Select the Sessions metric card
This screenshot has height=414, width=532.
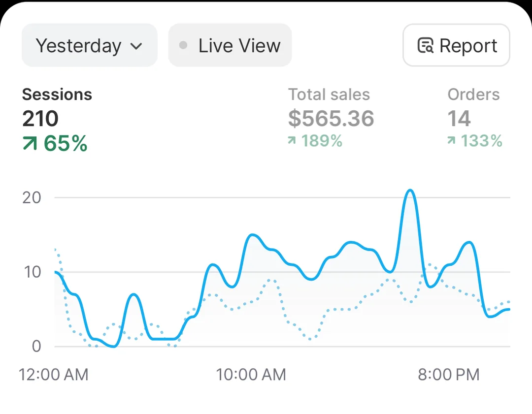[57, 118]
